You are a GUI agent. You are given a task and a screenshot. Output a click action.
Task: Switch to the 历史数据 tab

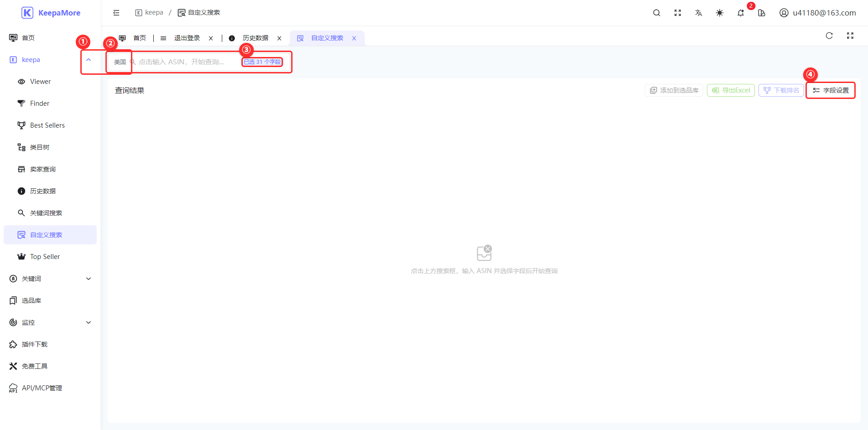pos(255,38)
